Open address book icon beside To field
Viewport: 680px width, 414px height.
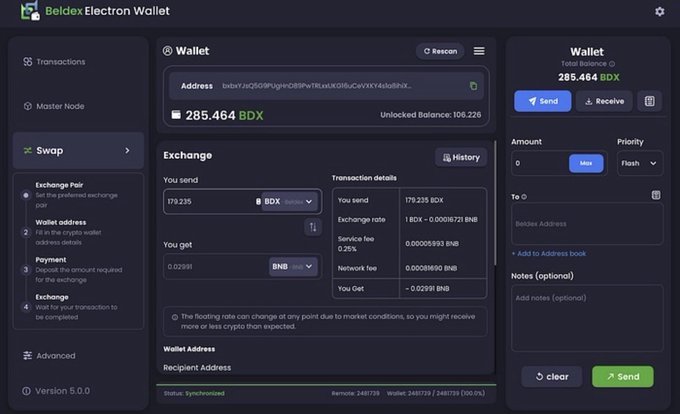click(x=656, y=195)
